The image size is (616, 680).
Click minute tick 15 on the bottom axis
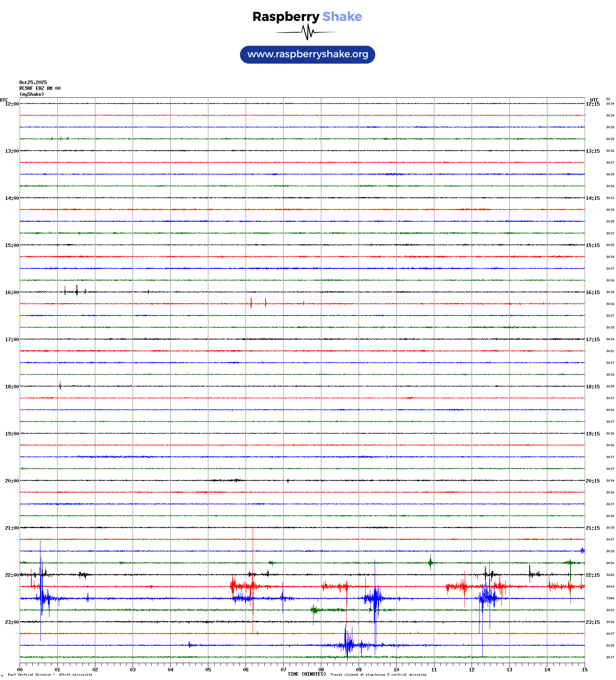pos(585,670)
